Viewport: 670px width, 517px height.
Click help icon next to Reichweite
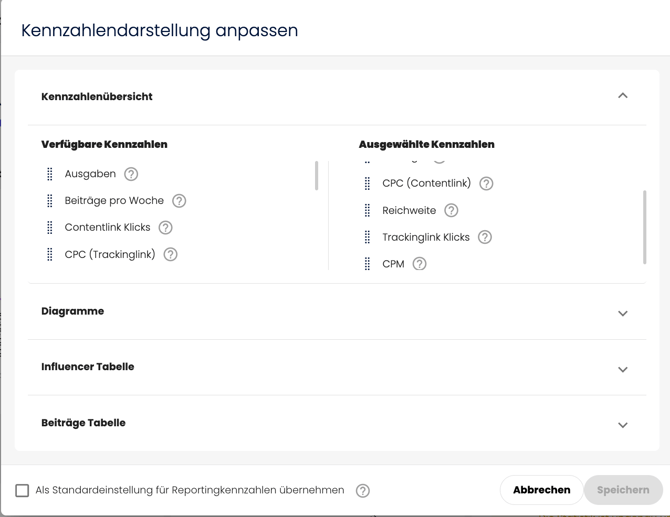pos(451,210)
